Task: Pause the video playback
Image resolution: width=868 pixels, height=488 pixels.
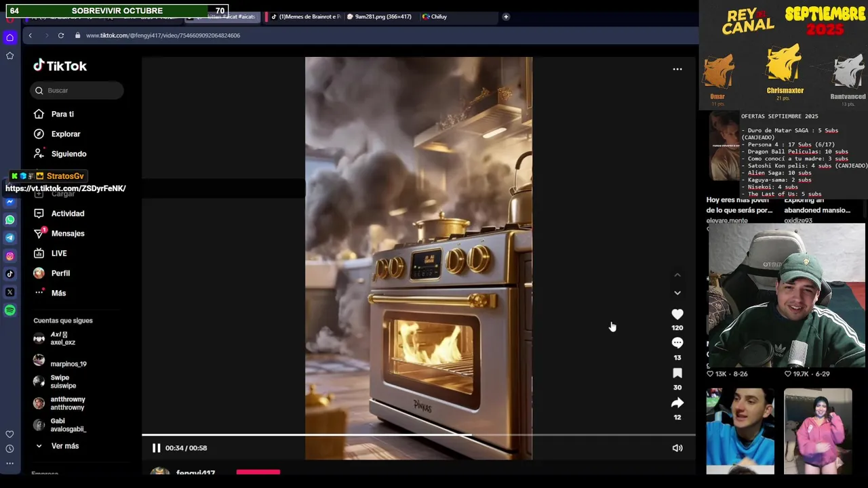Action: pyautogui.click(x=156, y=448)
